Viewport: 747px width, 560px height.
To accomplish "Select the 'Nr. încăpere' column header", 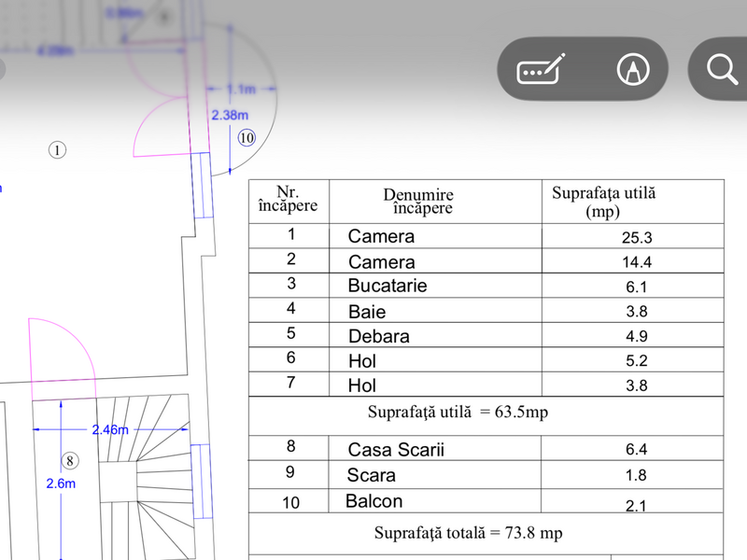I will point(288,199).
